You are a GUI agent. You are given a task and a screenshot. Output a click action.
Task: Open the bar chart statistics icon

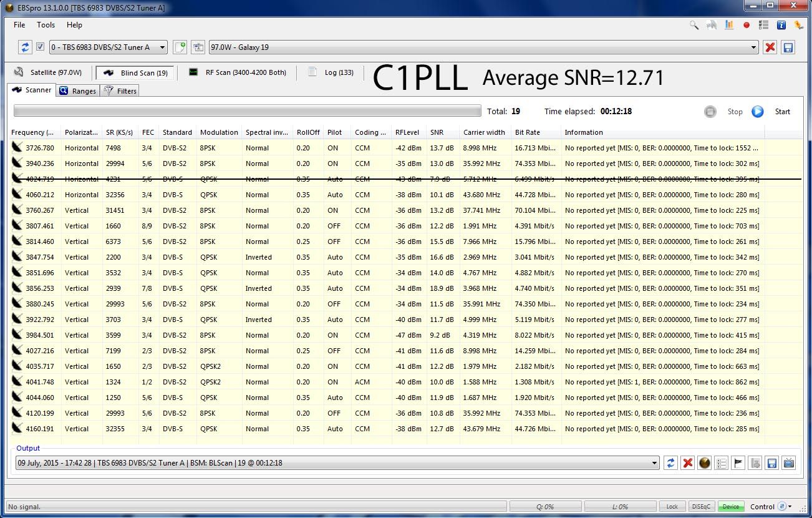coord(729,25)
